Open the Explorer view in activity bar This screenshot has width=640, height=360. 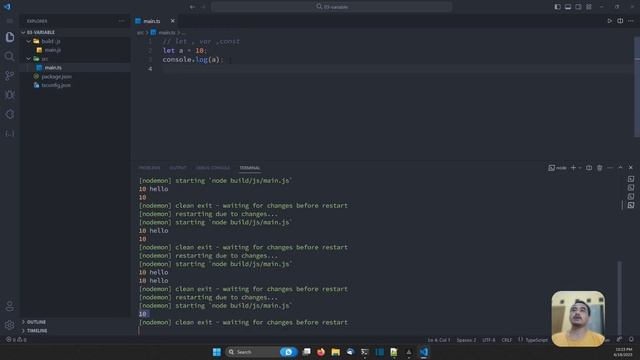(10, 37)
